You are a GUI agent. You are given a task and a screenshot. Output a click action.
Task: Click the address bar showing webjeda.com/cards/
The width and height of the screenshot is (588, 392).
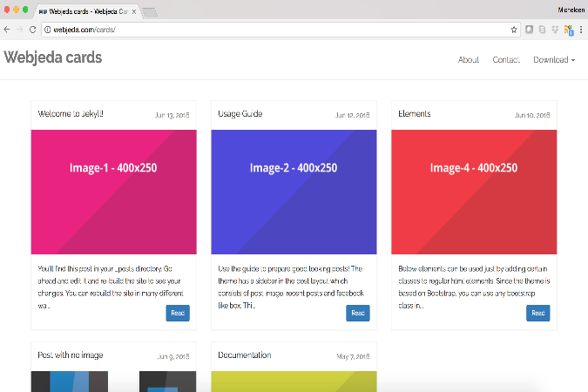[x=280, y=30]
